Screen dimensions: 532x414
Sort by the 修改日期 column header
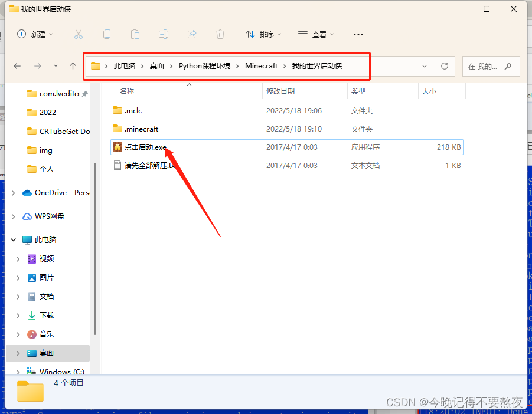point(280,91)
